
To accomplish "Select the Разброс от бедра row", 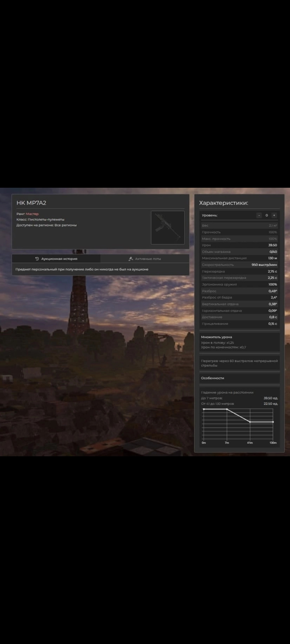I will (239, 297).
